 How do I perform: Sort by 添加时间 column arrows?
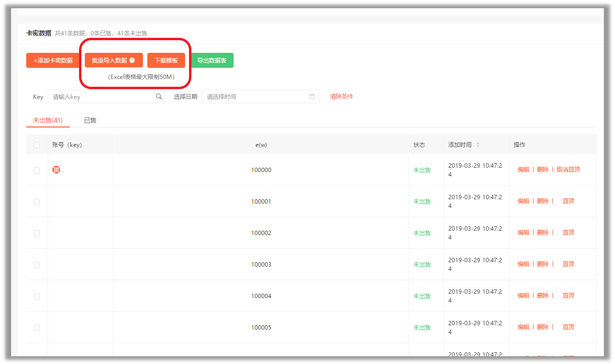click(x=478, y=145)
